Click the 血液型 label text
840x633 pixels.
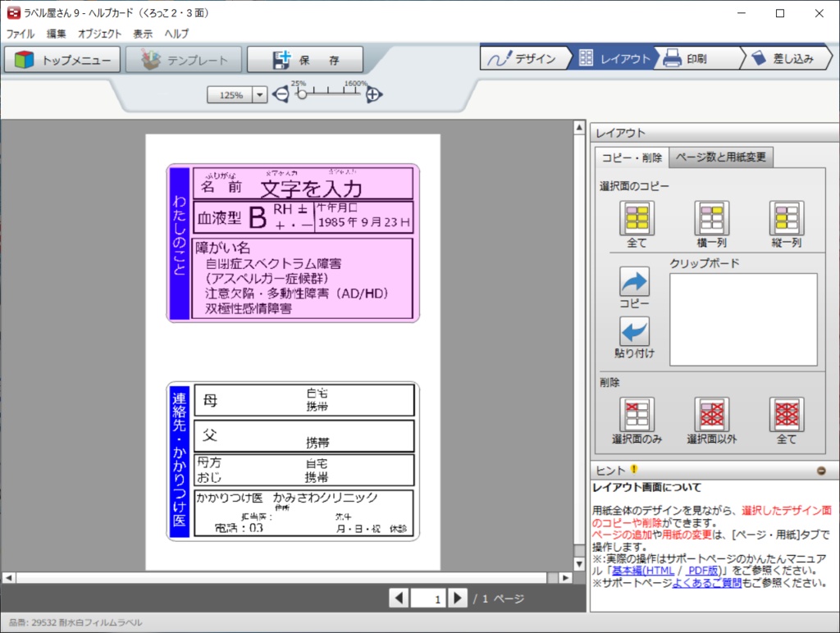pos(219,218)
